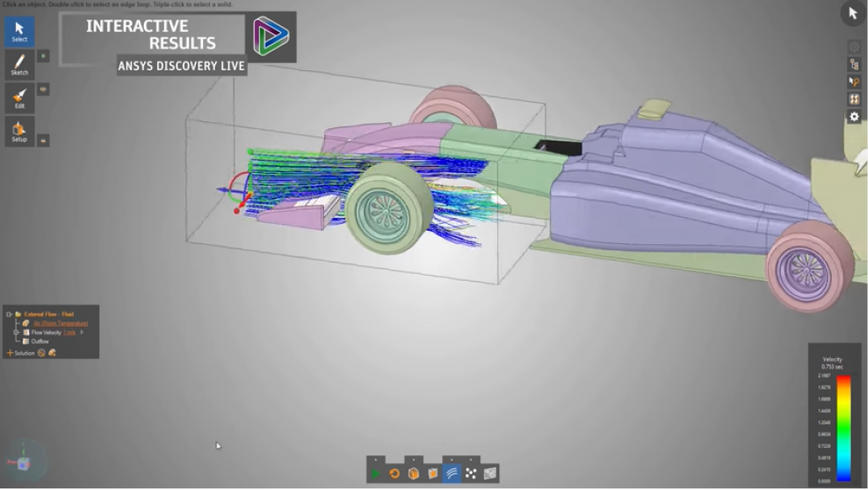Image resolution: width=868 pixels, height=490 pixels.
Task: Toggle the cut plane section view
Action: [x=432, y=473]
